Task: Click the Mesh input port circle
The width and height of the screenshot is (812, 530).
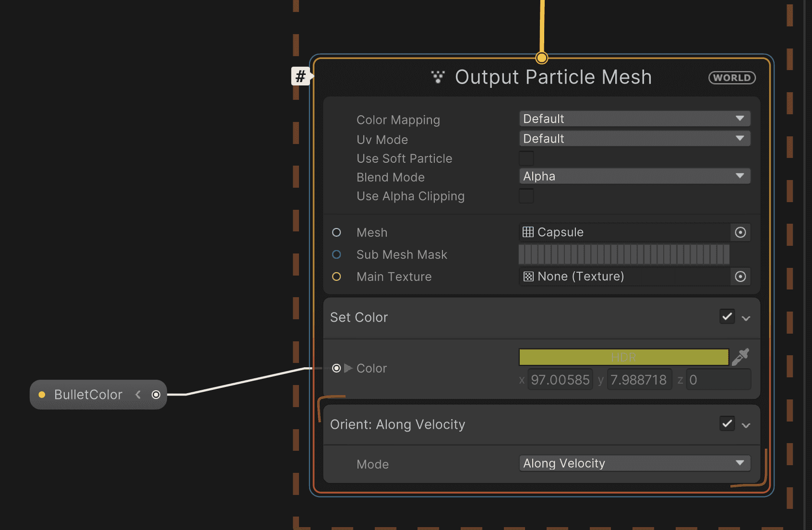Action: tap(336, 232)
